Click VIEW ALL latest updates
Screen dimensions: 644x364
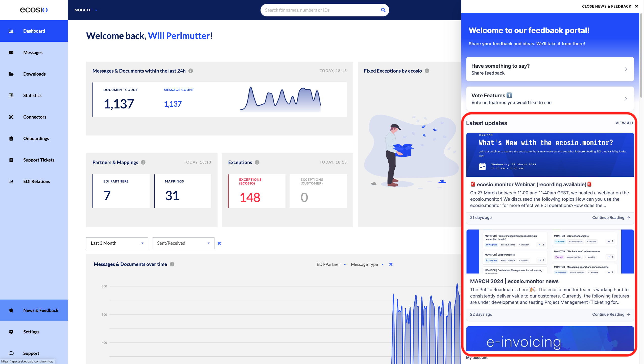[x=625, y=123]
